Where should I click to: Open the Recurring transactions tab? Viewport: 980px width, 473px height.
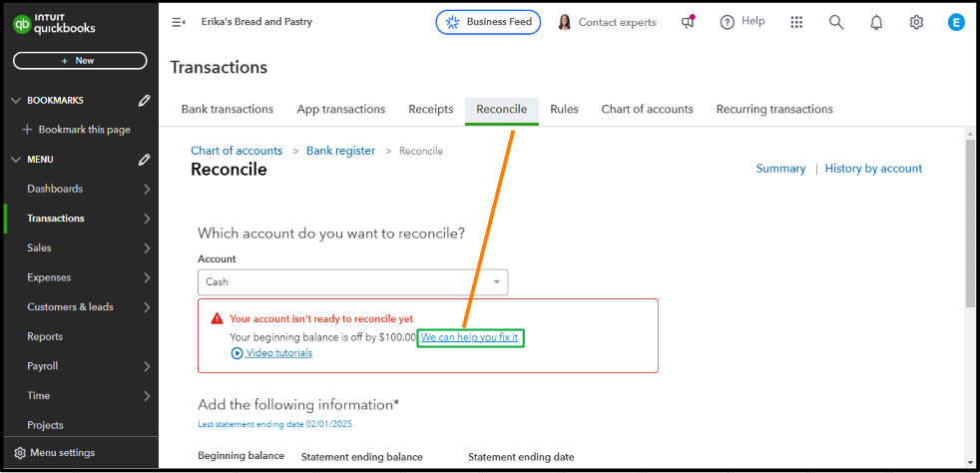(774, 109)
